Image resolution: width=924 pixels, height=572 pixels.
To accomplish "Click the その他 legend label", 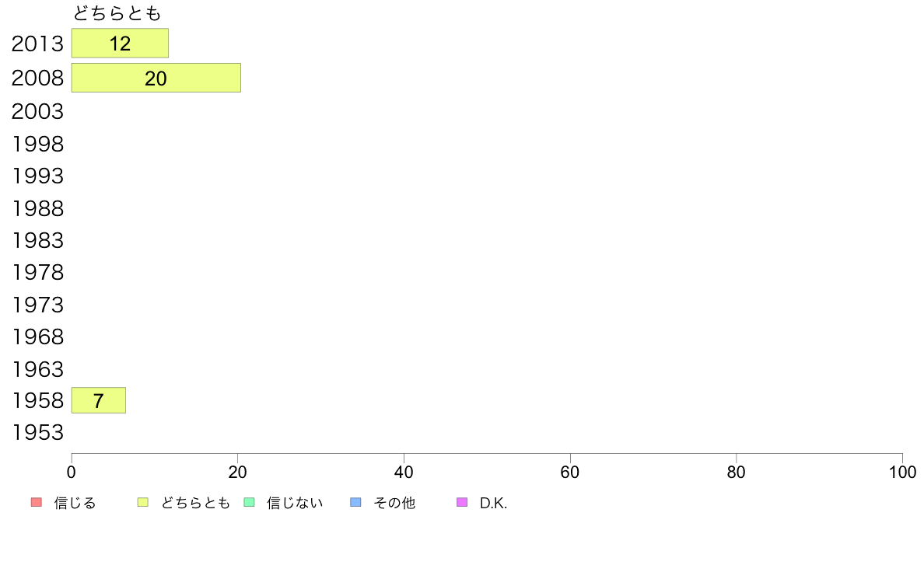I will pyautogui.click(x=394, y=503).
